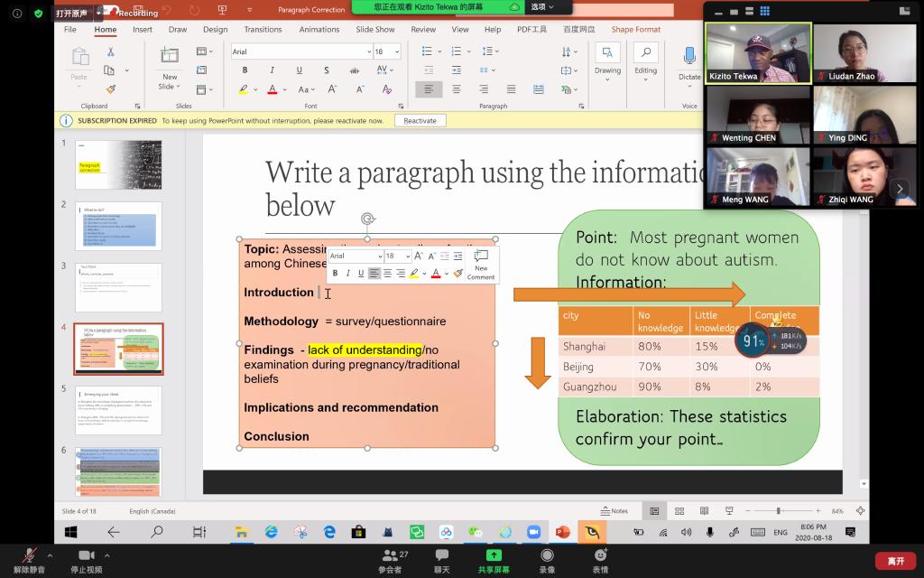Click Increase Font Size on the floating mini toolbar
This screenshot has width=924, height=578.
(419, 256)
